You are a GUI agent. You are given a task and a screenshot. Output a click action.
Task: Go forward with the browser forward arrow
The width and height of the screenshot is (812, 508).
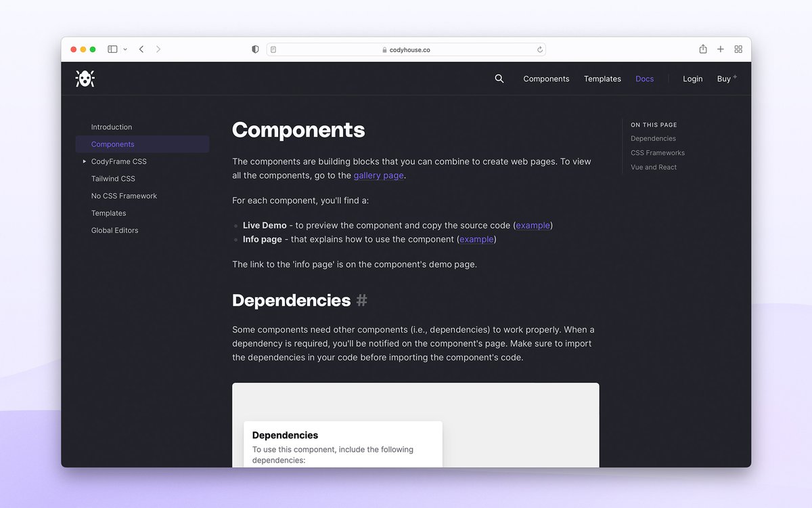pos(158,49)
